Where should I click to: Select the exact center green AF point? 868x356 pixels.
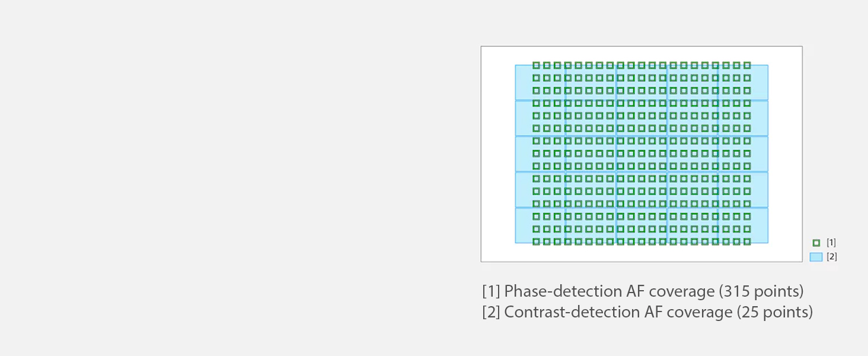pos(642,153)
